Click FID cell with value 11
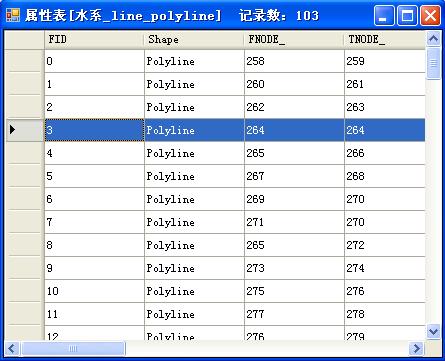 point(94,314)
